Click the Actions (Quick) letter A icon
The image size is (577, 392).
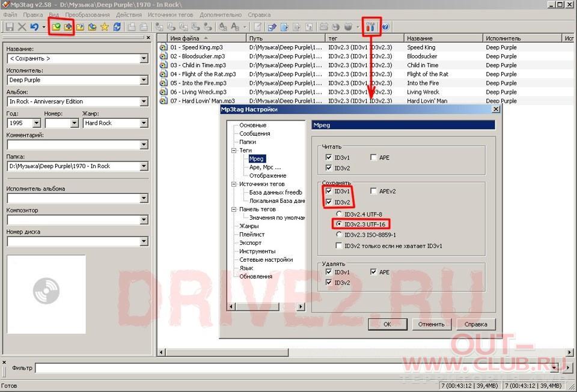235,27
